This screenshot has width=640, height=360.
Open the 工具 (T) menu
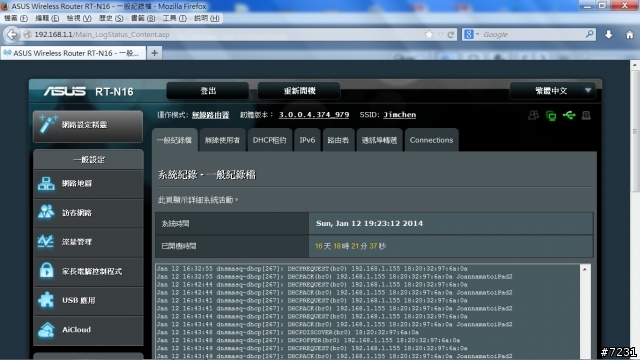(x=174, y=18)
